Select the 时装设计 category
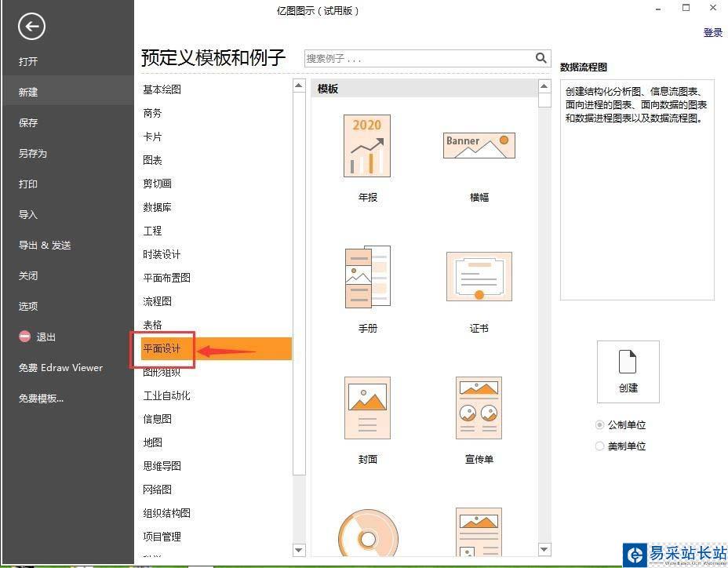The height and width of the screenshot is (568, 728). (162, 254)
